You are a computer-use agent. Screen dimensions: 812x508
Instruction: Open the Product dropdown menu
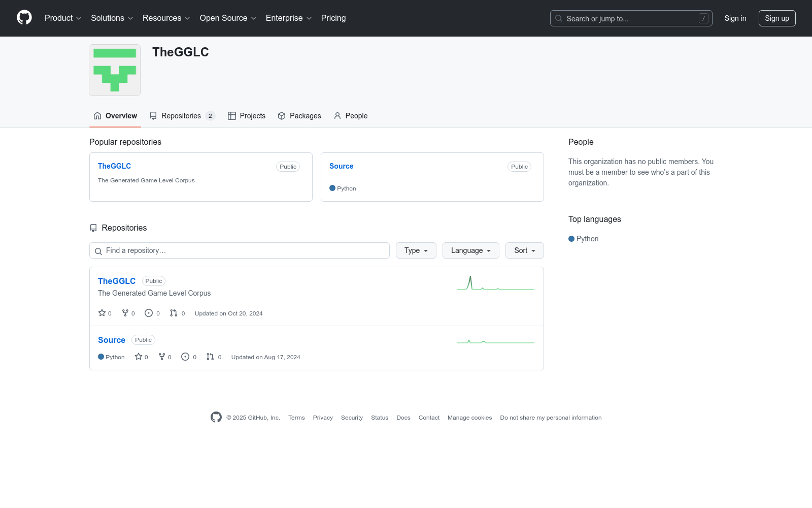(x=63, y=18)
